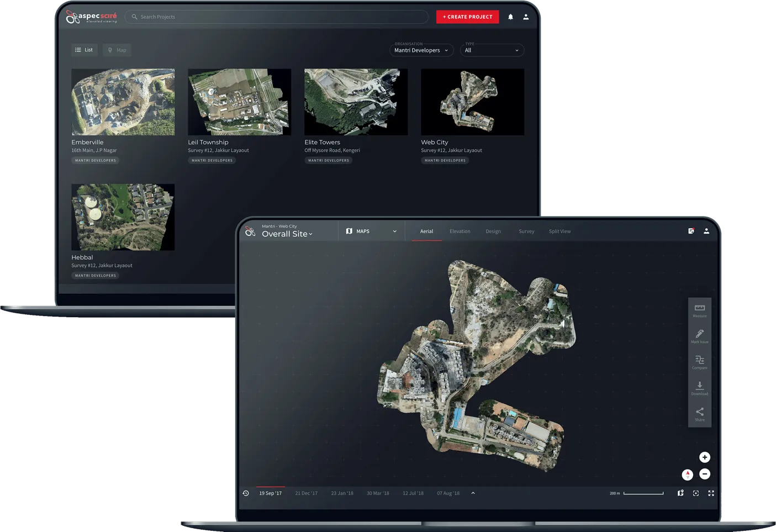
Task: Switch to List view
Action: click(x=85, y=50)
